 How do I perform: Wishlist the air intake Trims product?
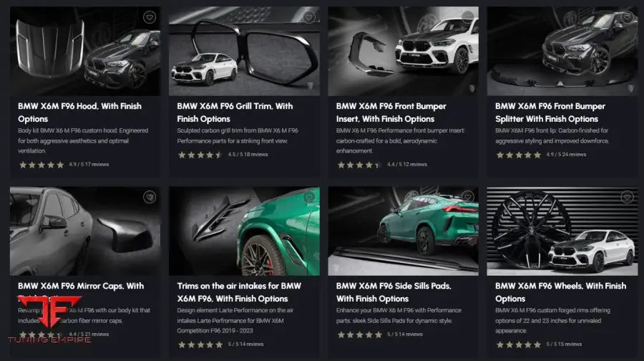(x=308, y=197)
